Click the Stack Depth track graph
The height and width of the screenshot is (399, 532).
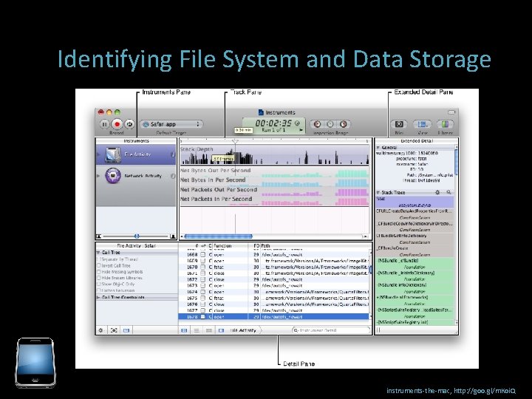pyautogui.click(x=274, y=155)
